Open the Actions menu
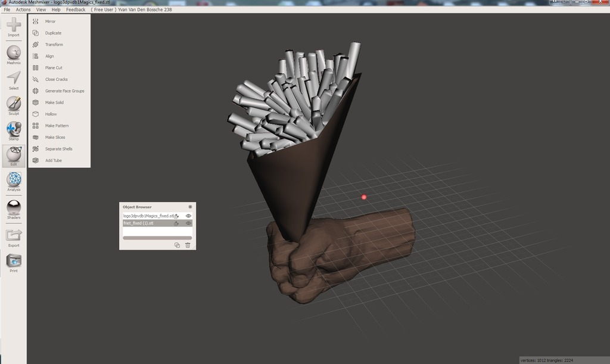The width and height of the screenshot is (610, 364). (x=23, y=10)
